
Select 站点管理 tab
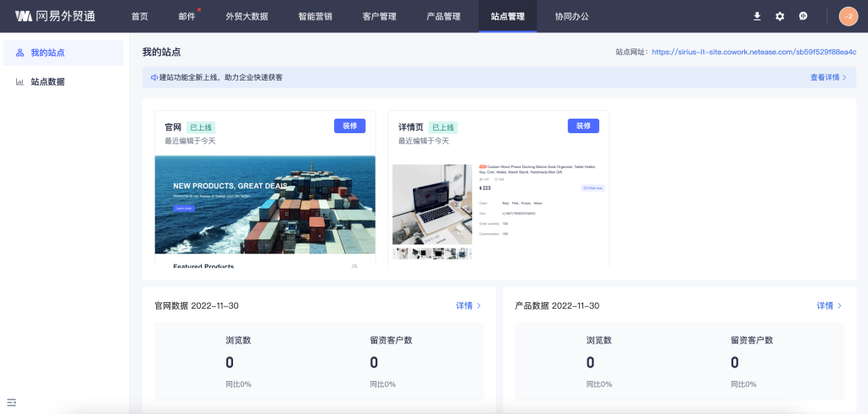tap(508, 16)
